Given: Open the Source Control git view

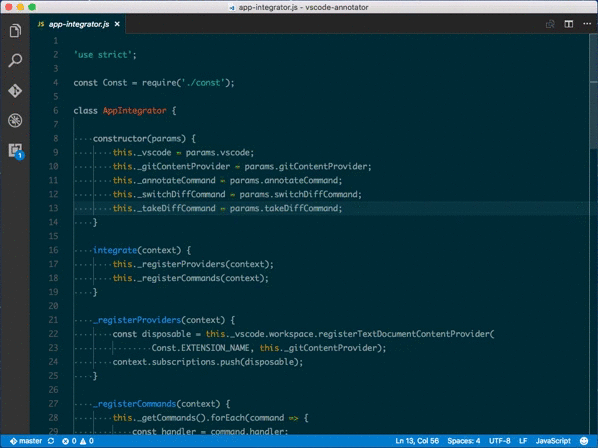Looking at the screenshot, I should tap(15, 90).
